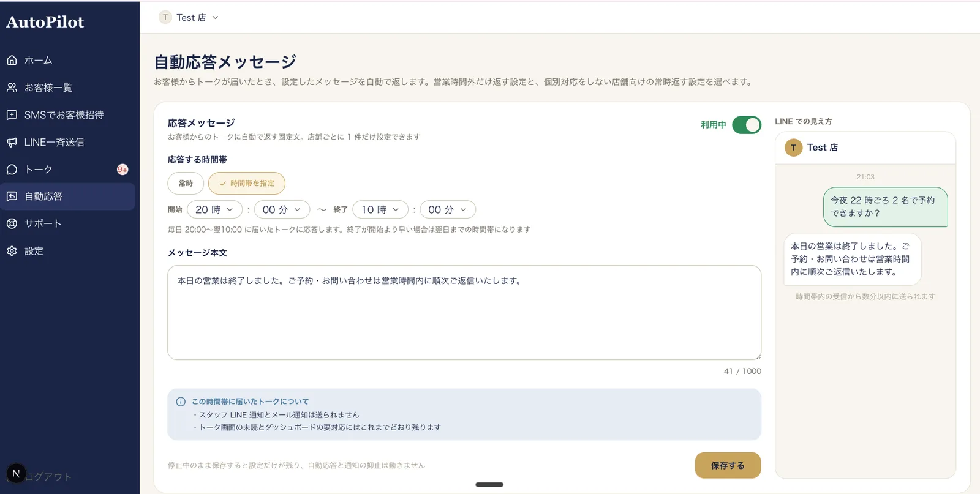Image resolution: width=980 pixels, height=494 pixels.
Task: Click the LINE broadcast megaphone icon
Action: point(12,142)
